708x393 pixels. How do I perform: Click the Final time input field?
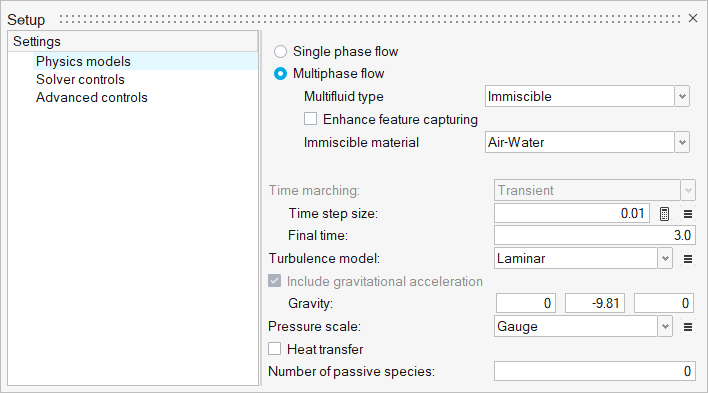594,235
